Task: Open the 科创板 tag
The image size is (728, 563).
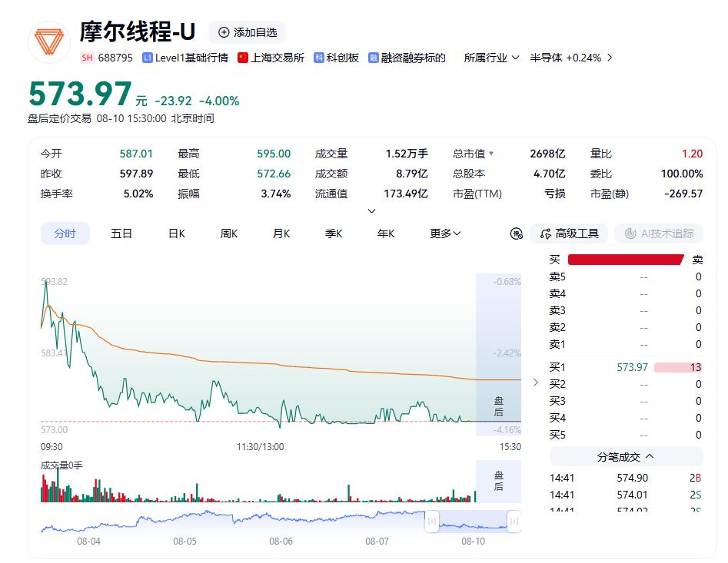Action: 336,58
